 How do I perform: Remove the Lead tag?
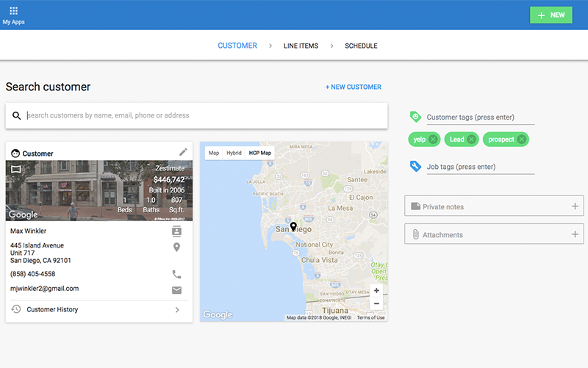tap(471, 140)
